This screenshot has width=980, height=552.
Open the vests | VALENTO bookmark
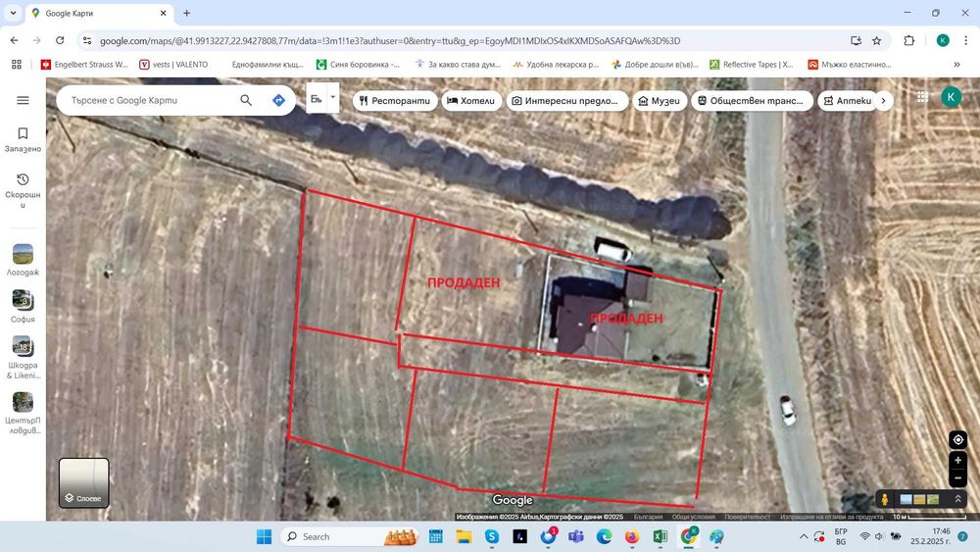174,65
